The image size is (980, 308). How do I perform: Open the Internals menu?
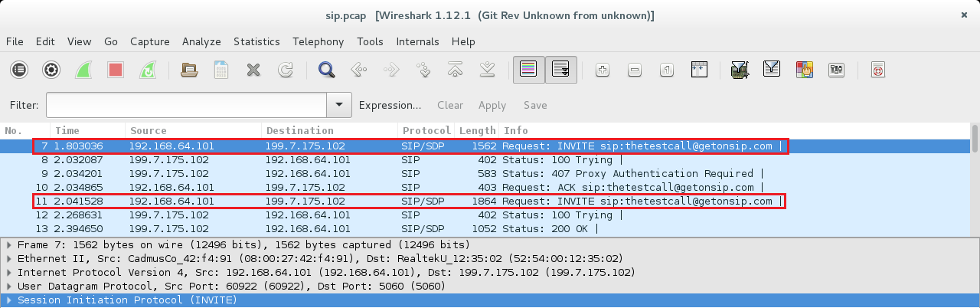click(417, 41)
